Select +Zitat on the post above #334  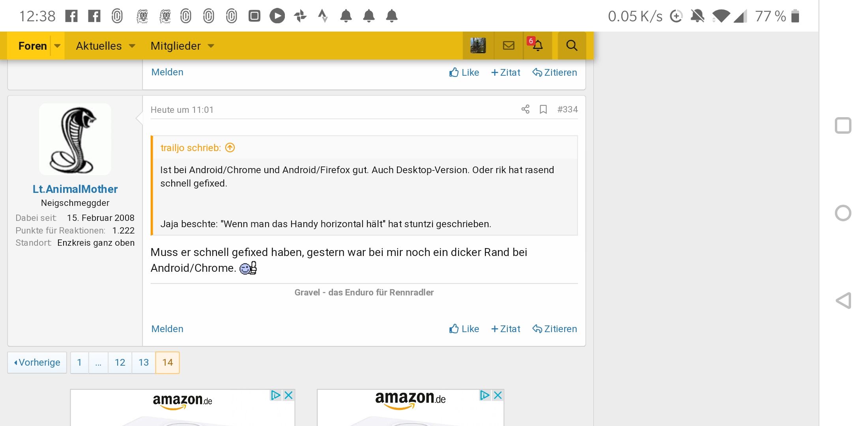505,72
